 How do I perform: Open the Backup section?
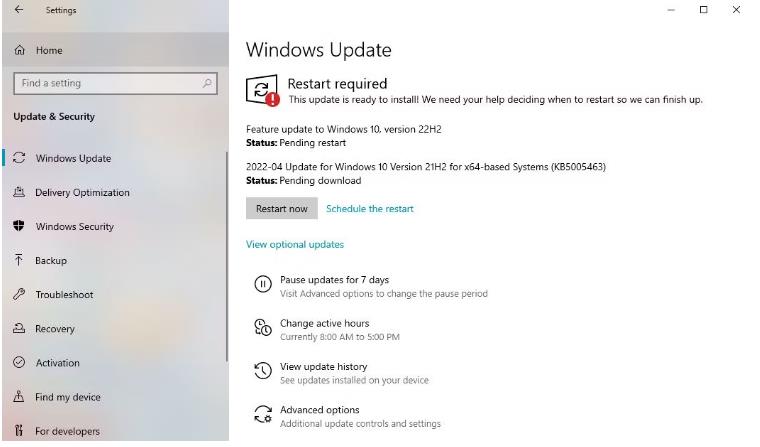[x=115, y=260]
